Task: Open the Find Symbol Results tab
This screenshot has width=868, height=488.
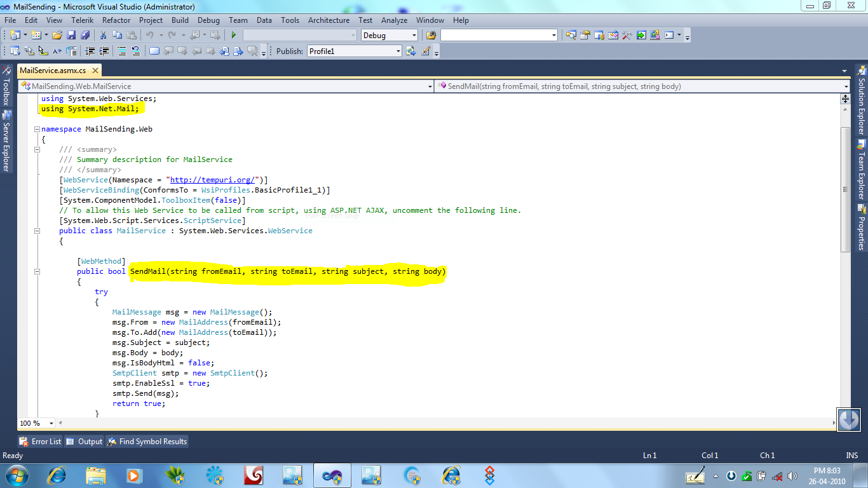Action: [147, 442]
